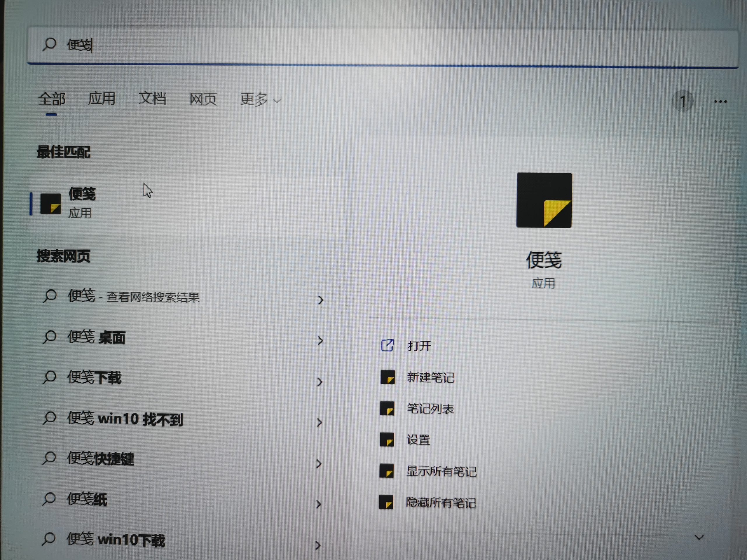Click 打开 to open the app
The height and width of the screenshot is (560, 747).
coord(419,346)
